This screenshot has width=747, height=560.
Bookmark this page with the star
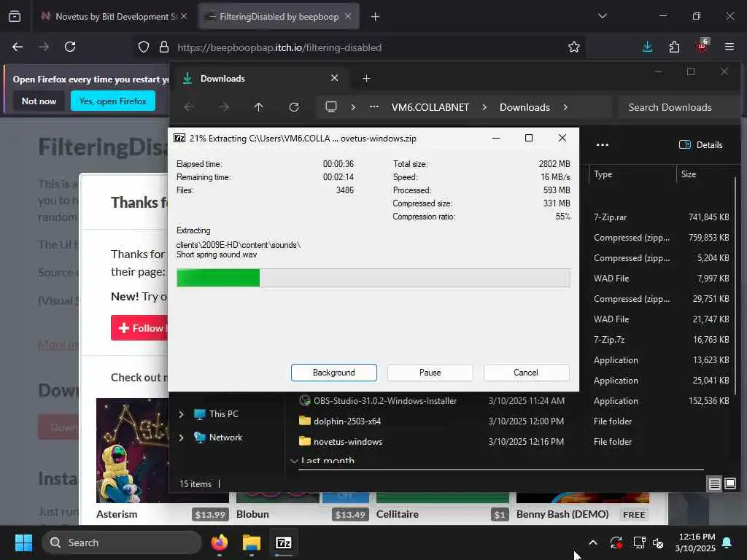pos(574,47)
